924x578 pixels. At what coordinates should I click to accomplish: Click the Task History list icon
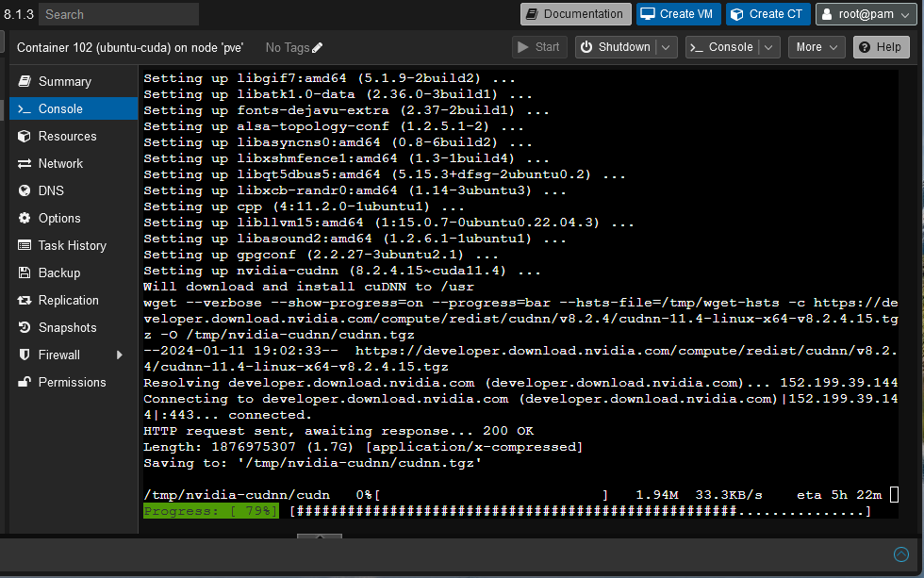[25, 245]
